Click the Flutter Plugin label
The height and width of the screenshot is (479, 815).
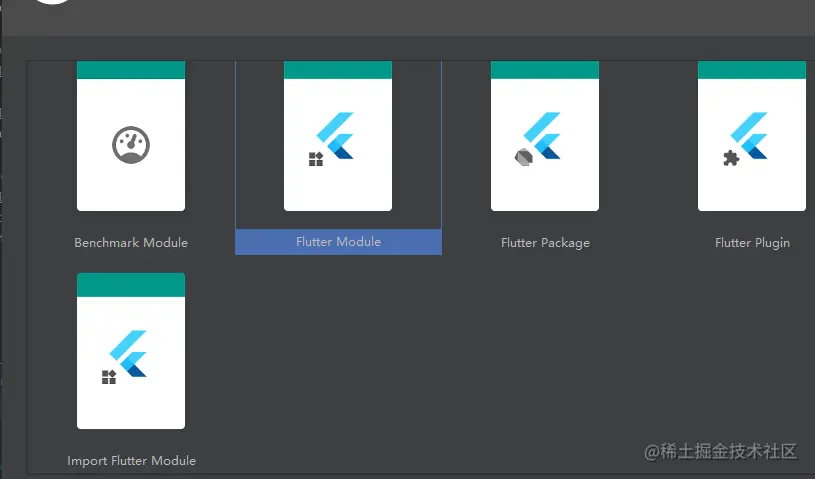(752, 243)
